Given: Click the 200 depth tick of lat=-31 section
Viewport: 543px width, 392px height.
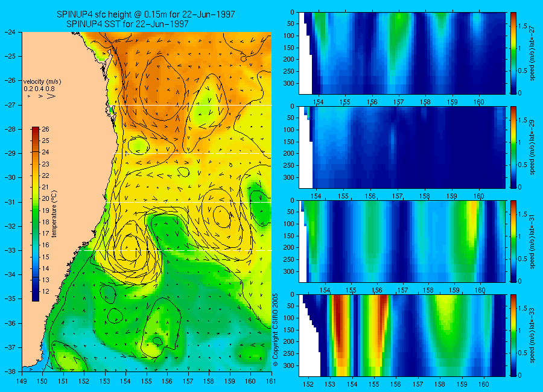Looking at the screenshot, I should (x=288, y=248).
